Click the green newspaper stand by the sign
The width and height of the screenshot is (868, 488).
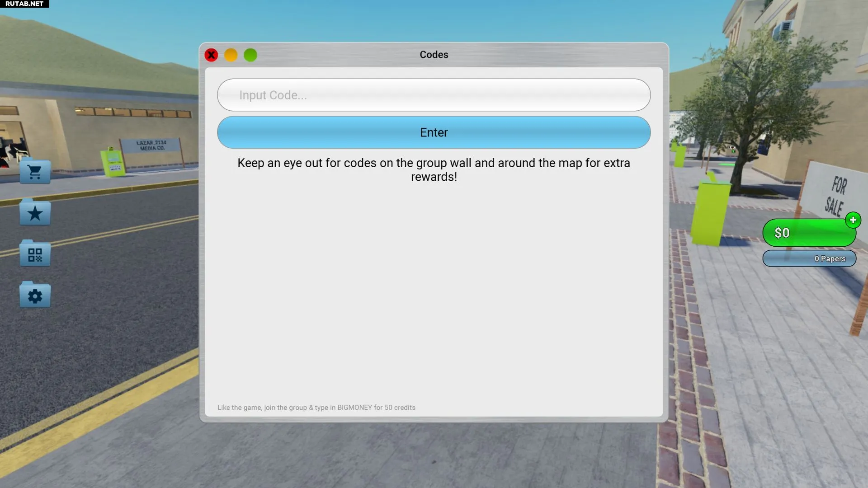[x=113, y=162]
